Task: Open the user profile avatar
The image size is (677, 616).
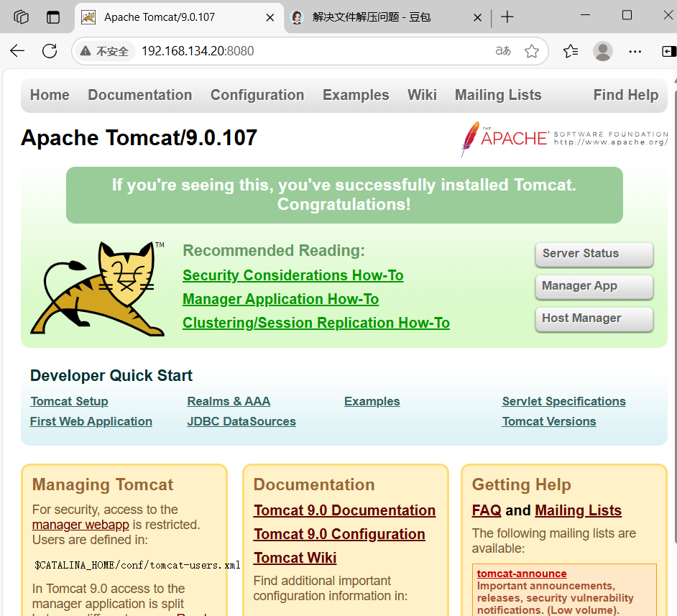Action: [x=603, y=51]
